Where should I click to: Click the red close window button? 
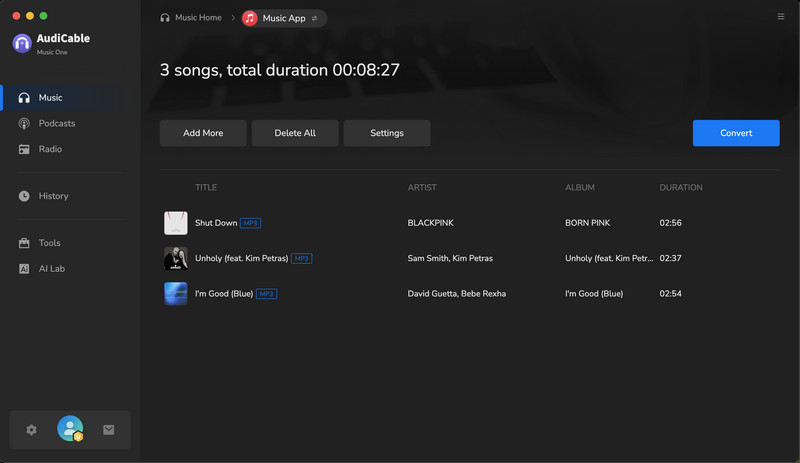point(16,16)
